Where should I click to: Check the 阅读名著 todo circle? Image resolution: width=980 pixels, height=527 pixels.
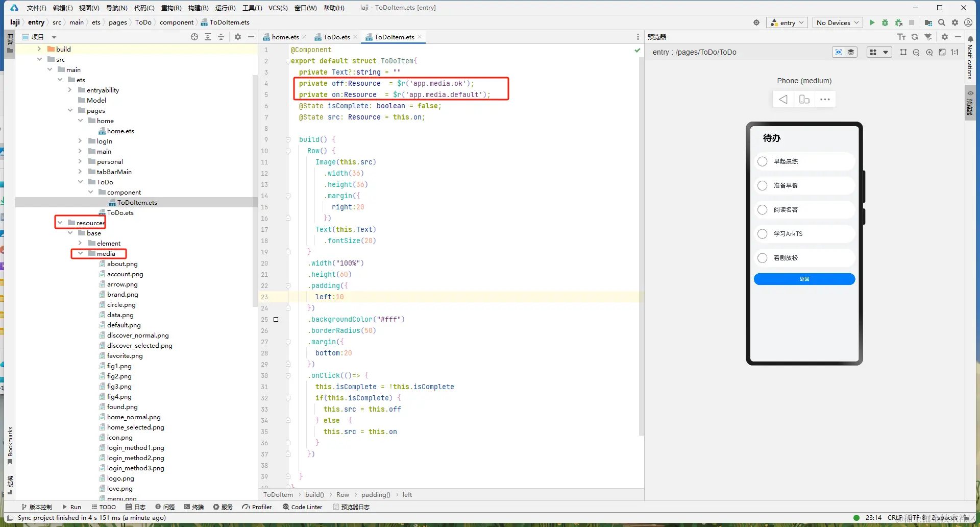click(763, 209)
